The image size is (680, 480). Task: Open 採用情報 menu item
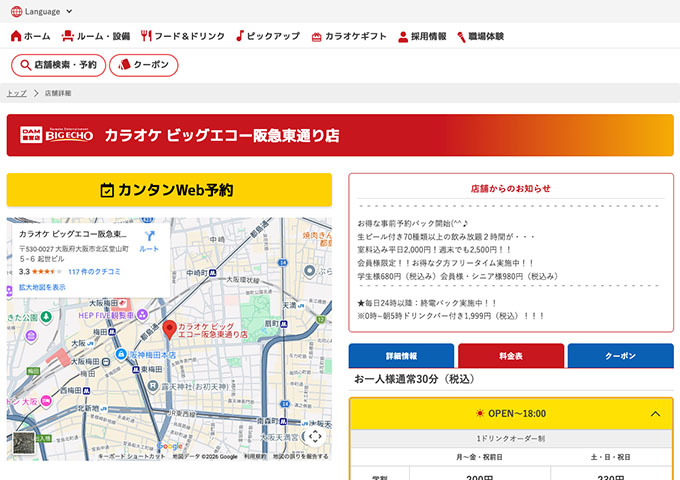pyautogui.click(x=422, y=36)
